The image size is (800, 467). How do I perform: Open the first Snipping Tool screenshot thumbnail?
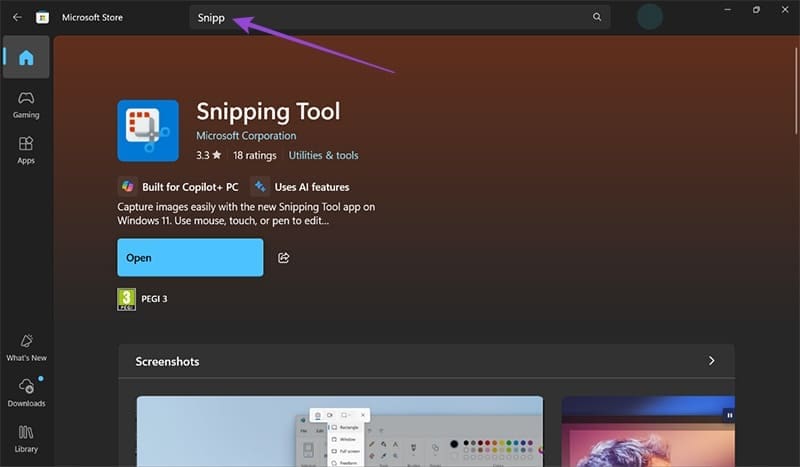[340, 431]
